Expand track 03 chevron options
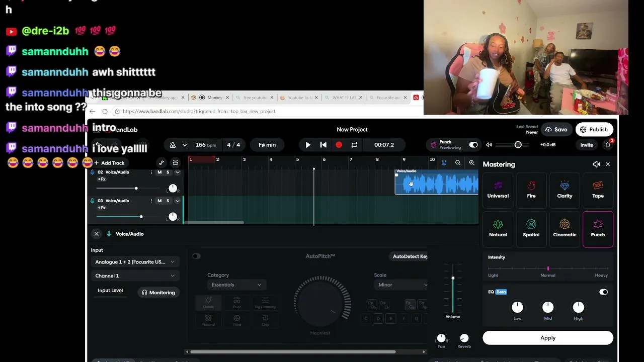The height and width of the screenshot is (362, 644). 177,201
